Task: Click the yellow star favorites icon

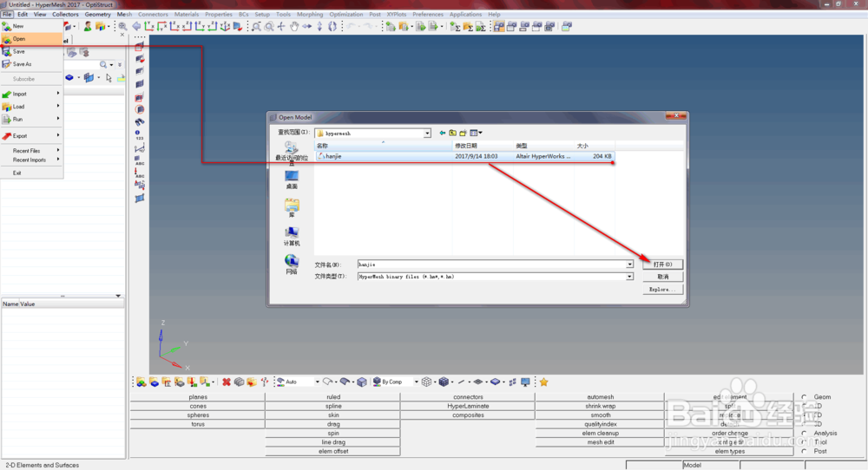Action: click(x=543, y=382)
